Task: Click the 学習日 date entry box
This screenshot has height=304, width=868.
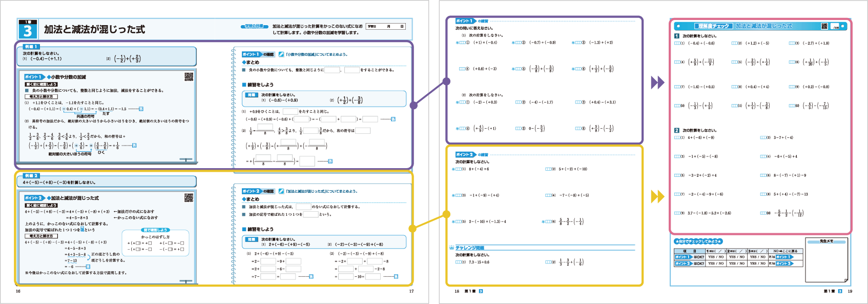Action: click(386, 26)
